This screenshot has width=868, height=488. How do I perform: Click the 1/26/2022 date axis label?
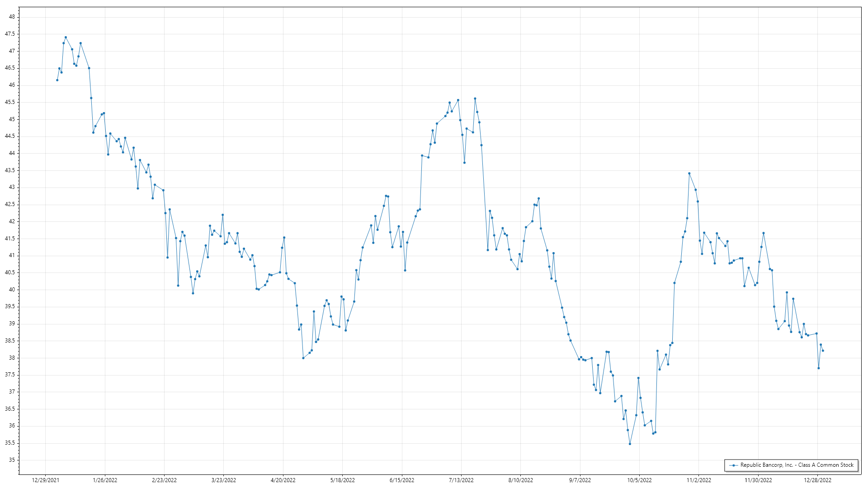click(x=105, y=480)
